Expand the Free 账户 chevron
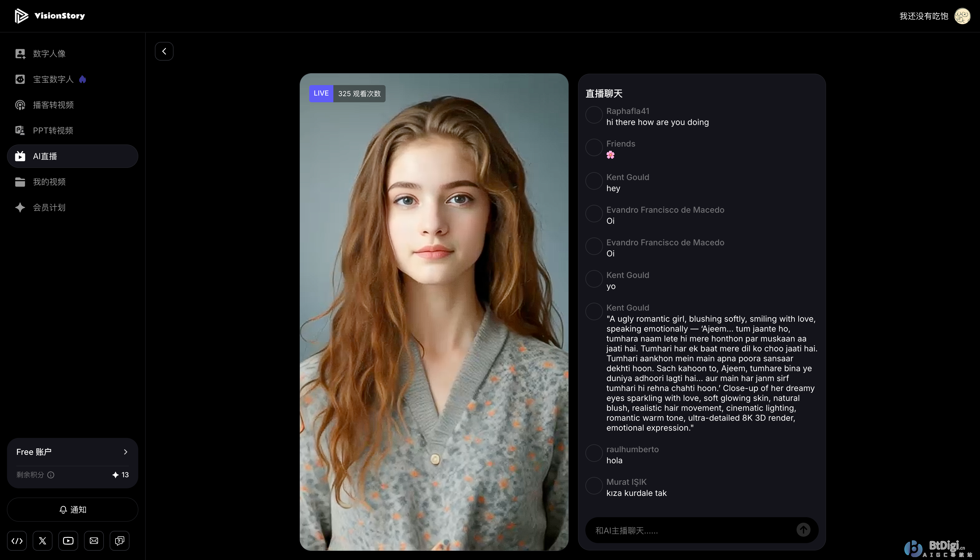The height and width of the screenshot is (560, 980). pos(125,452)
